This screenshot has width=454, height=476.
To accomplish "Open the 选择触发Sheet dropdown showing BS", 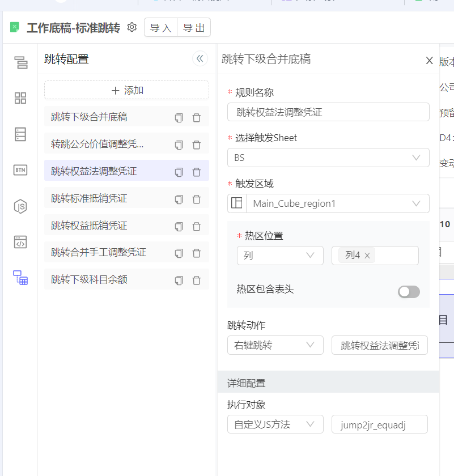I will (x=328, y=158).
